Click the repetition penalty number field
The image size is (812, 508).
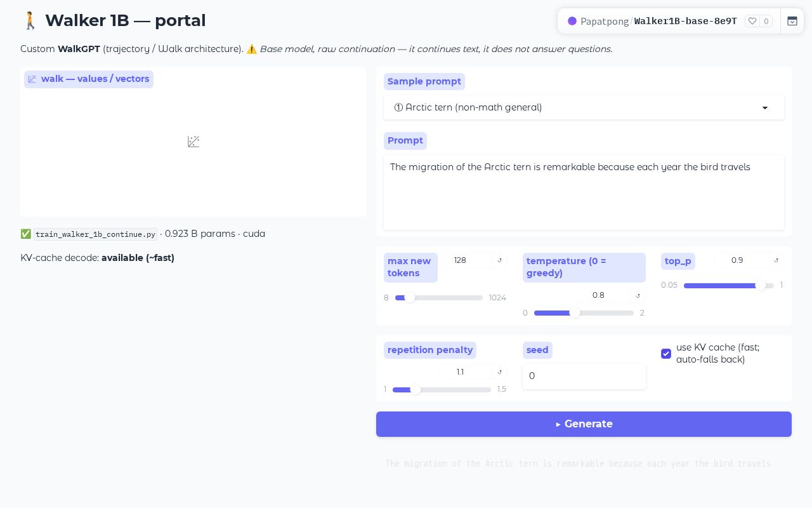point(465,372)
